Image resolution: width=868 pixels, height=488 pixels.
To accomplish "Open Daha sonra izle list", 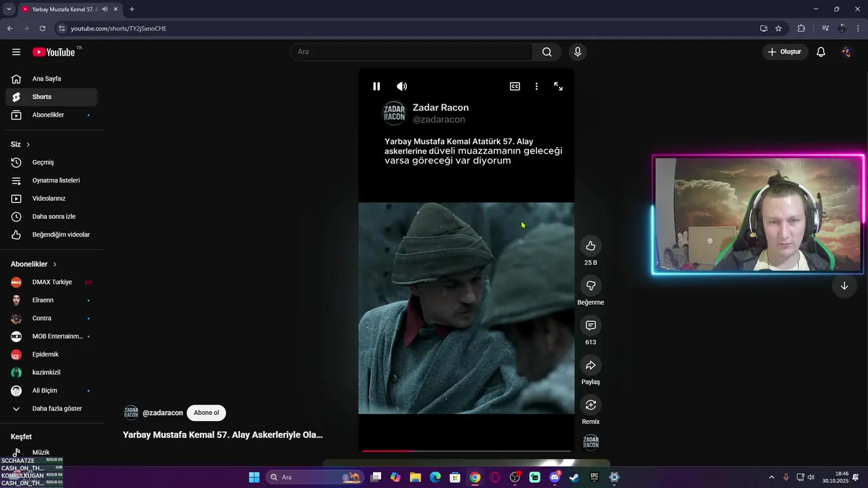I will click(52, 217).
